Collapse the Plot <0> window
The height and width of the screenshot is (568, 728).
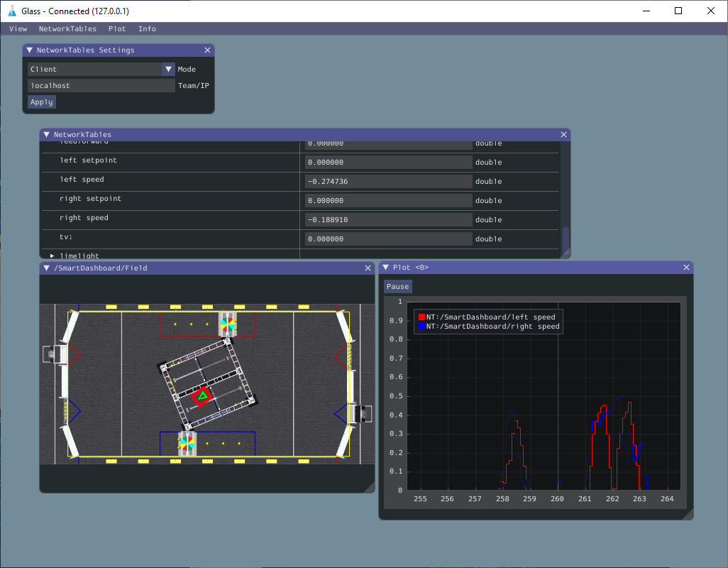(387, 267)
